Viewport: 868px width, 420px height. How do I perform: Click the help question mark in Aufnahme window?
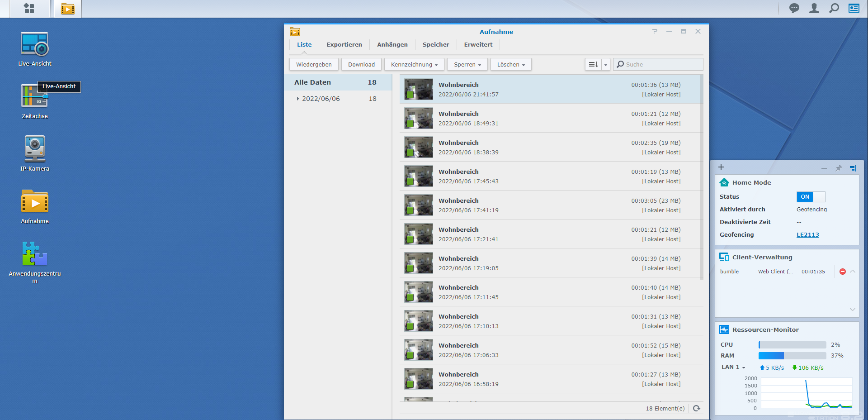point(655,31)
